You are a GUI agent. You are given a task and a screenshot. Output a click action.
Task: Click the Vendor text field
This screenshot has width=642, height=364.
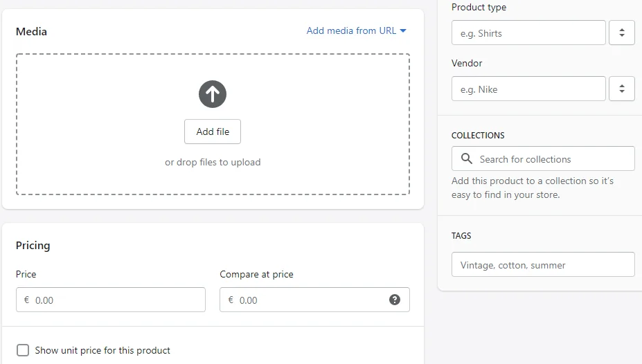click(x=528, y=89)
